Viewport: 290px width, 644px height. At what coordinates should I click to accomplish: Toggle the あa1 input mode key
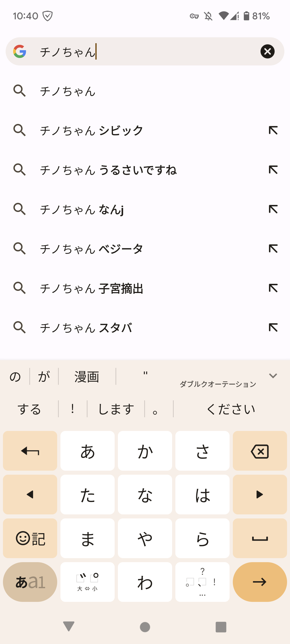30,582
